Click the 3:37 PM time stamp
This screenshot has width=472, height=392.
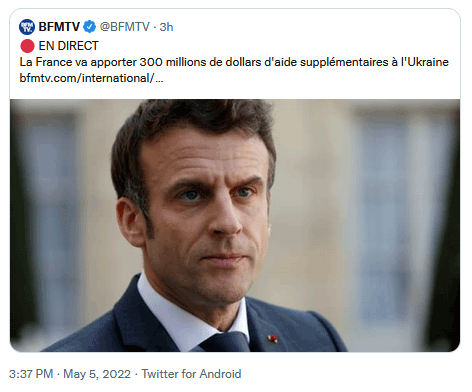point(31,374)
